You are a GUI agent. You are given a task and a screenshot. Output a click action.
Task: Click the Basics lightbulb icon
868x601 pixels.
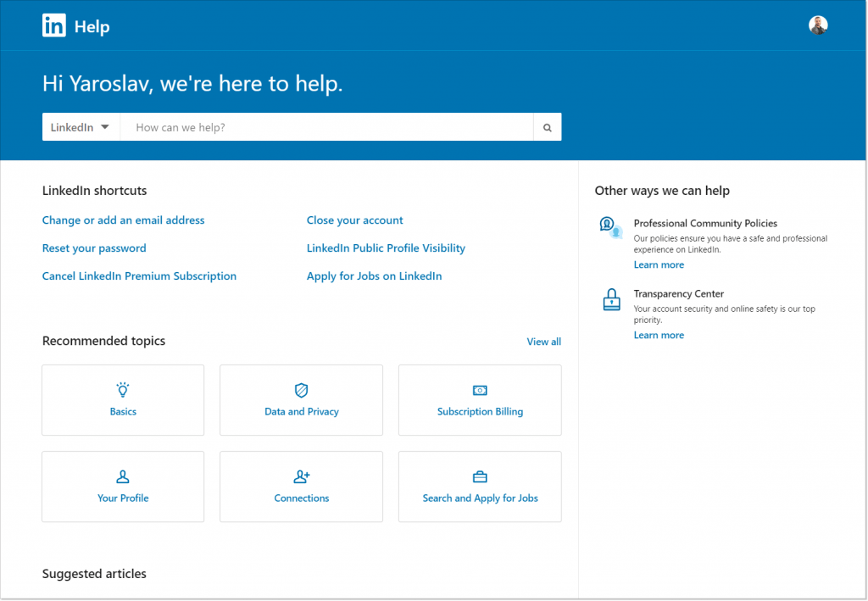click(x=123, y=390)
